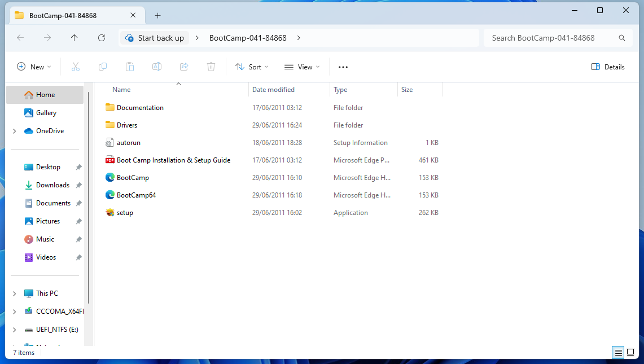The image size is (644, 364).
Task: Switch to details list view icon
Action: tap(618, 353)
